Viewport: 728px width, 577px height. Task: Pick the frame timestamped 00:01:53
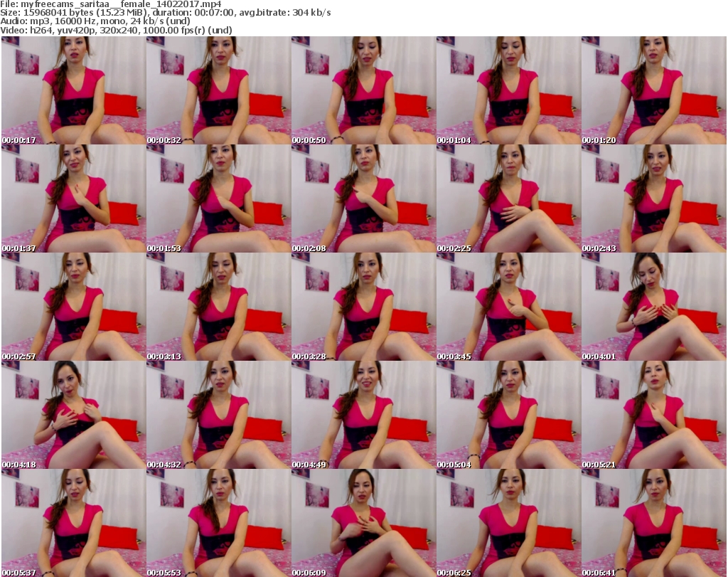pyautogui.click(x=218, y=198)
